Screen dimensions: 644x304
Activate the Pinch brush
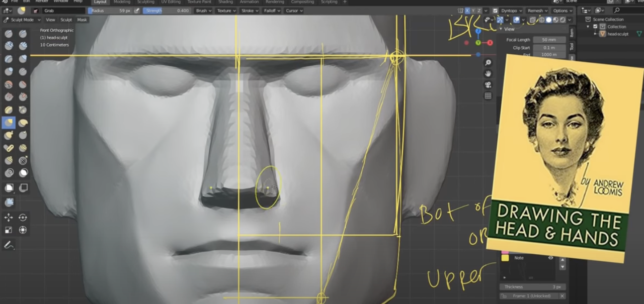tap(23, 110)
